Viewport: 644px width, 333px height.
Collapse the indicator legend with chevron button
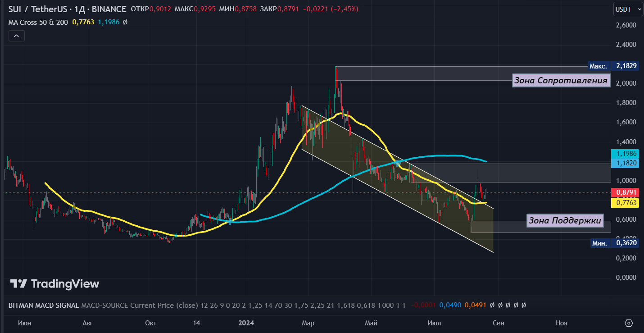coord(17,36)
